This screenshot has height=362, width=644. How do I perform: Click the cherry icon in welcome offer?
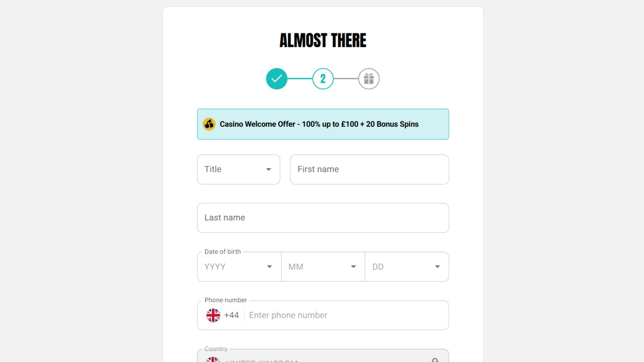[x=209, y=124]
